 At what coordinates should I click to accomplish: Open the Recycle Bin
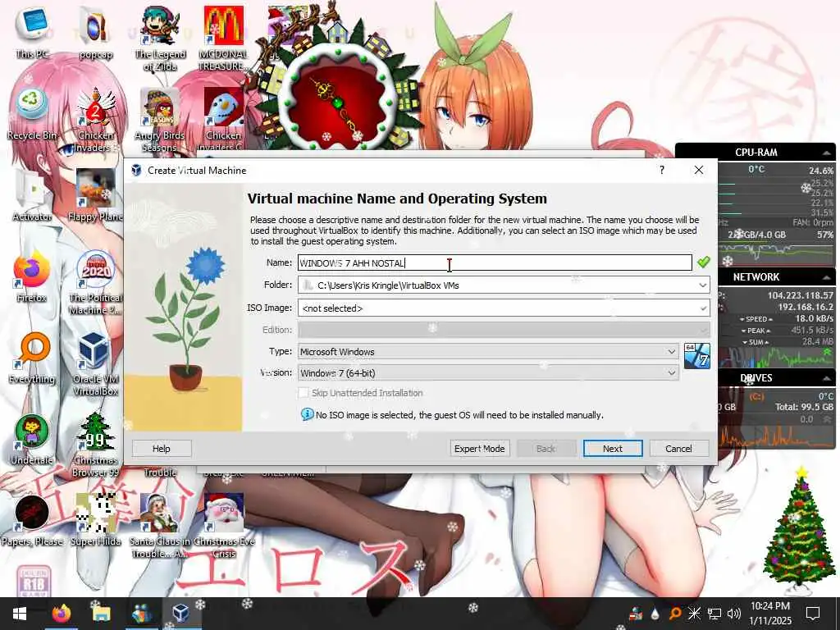[32, 113]
